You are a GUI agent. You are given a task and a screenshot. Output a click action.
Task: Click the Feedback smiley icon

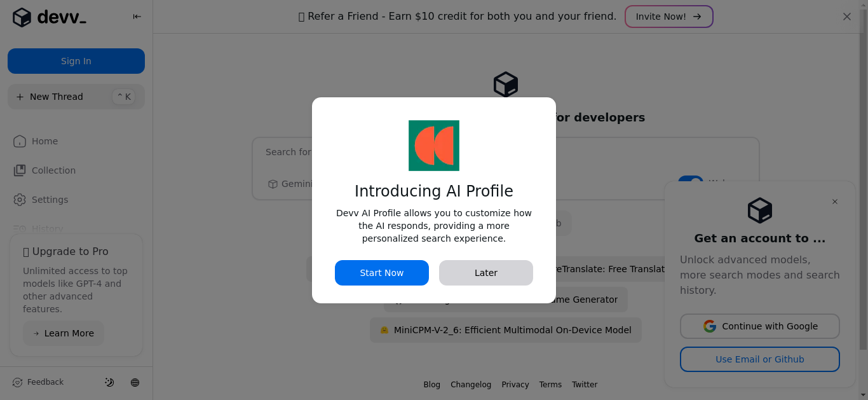[x=17, y=382]
